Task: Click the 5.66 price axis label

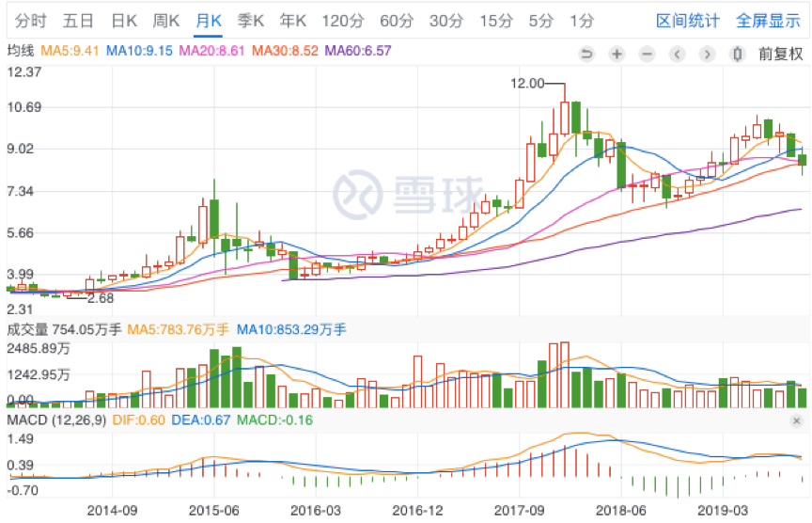Action: click(x=20, y=232)
